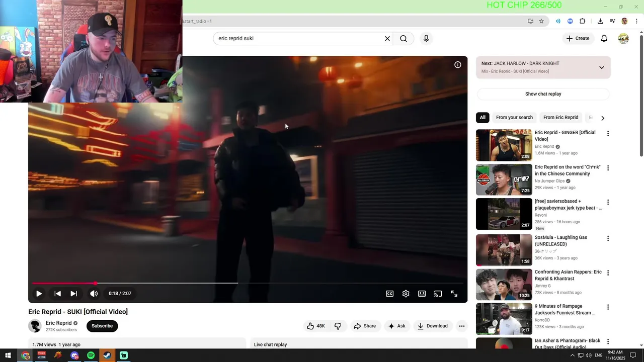The height and width of the screenshot is (362, 644).
Task: Open the Chrome profile avatar
Action: (624, 21)
